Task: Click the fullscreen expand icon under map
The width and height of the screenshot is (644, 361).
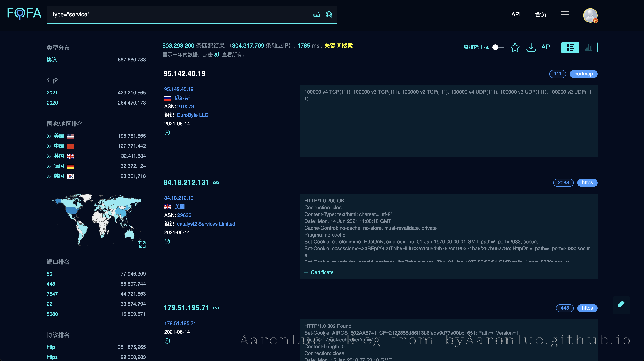Action: [x=142, y=244]
